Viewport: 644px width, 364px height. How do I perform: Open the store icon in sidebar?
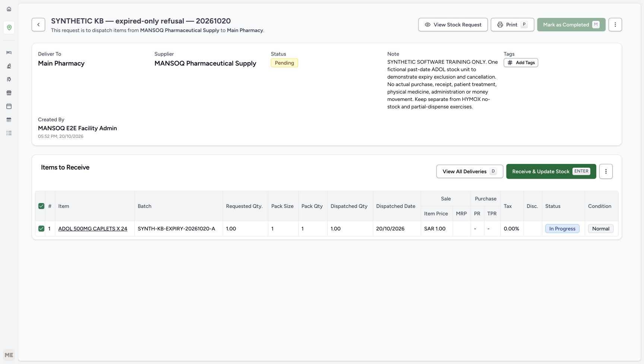pyautogui.click(x=9, y=93)
